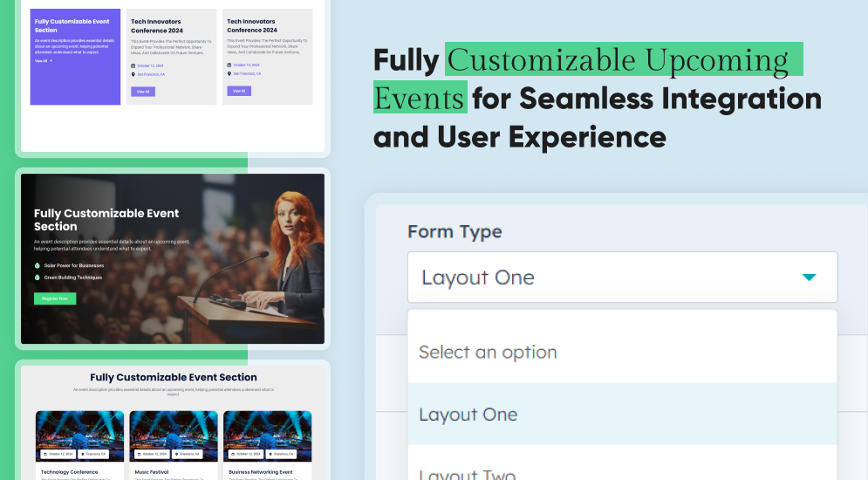The image size is (868, 480).
Task: Open the Form Type dropdown arrow
Action: tap(809, 278)
